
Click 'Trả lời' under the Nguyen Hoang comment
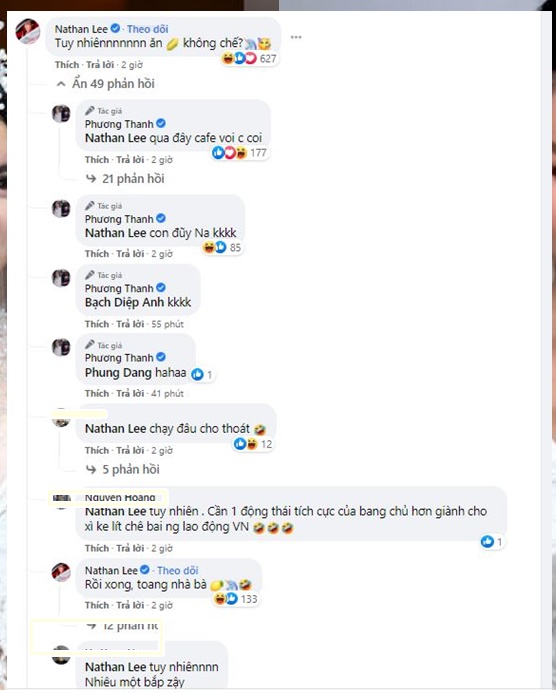130,548
